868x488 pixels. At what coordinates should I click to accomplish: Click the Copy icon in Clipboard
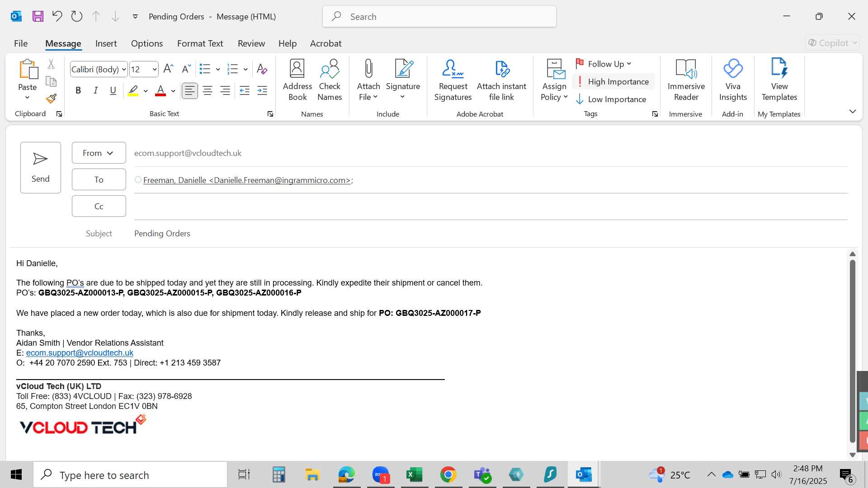[51, 81]
